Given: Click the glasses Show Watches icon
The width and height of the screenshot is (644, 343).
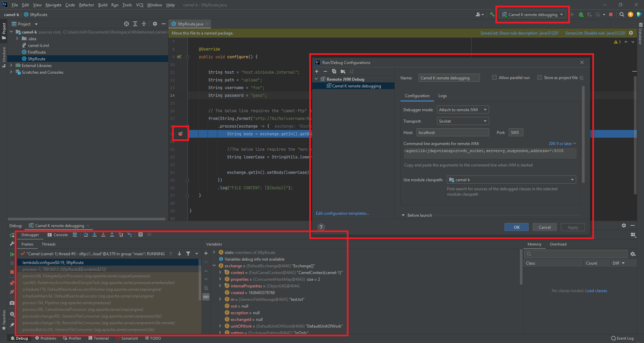Looking at the screenshot, I should pyautogui.click(x=206, y=297).
